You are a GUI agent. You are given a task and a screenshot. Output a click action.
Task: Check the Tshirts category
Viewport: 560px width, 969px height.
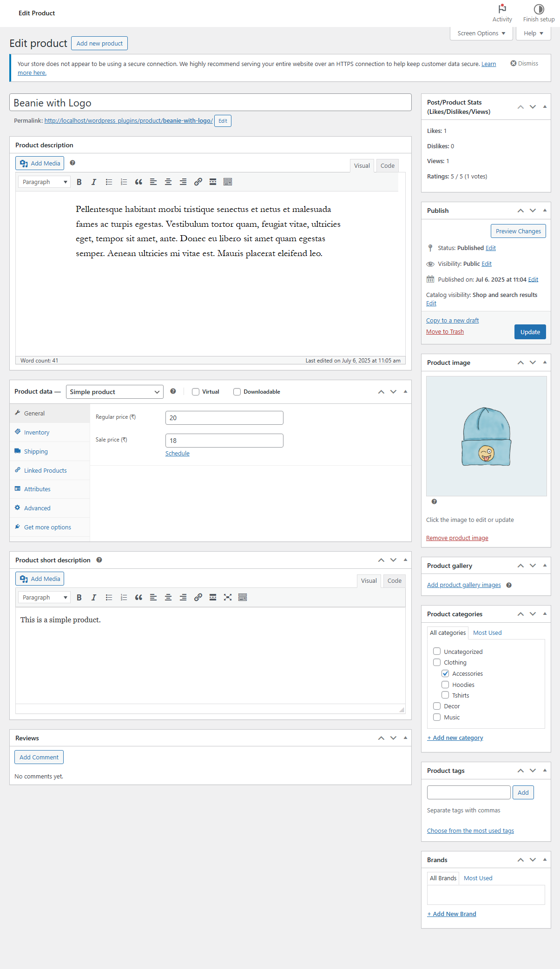(x=445, y=695)
